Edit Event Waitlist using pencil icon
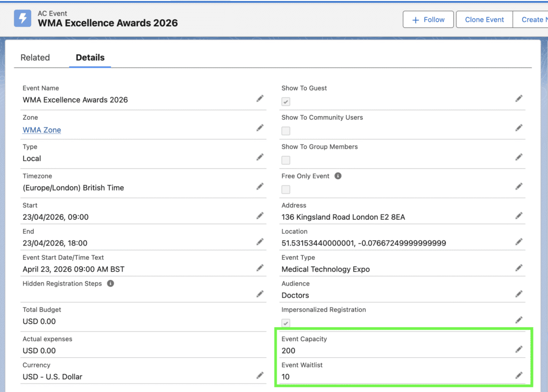 pyautogui.click(x=519, y=375)
